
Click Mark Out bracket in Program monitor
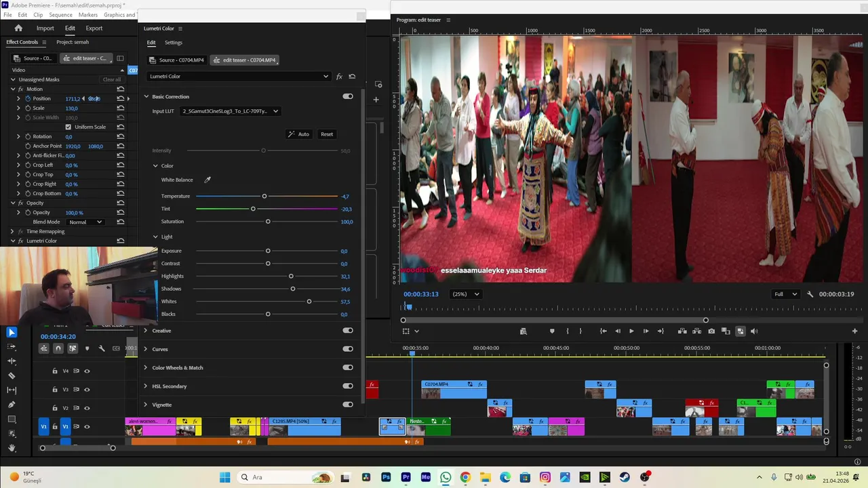point(580,331)
